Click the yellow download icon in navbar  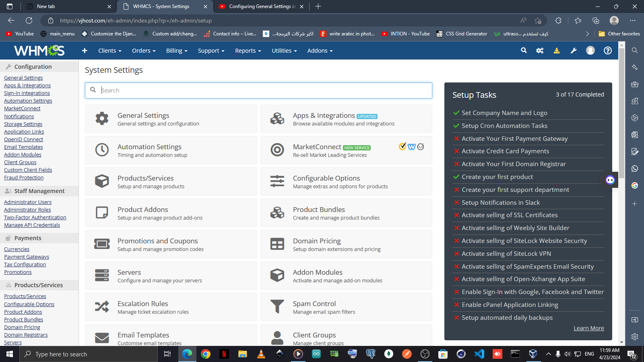[x=557, y=51]
